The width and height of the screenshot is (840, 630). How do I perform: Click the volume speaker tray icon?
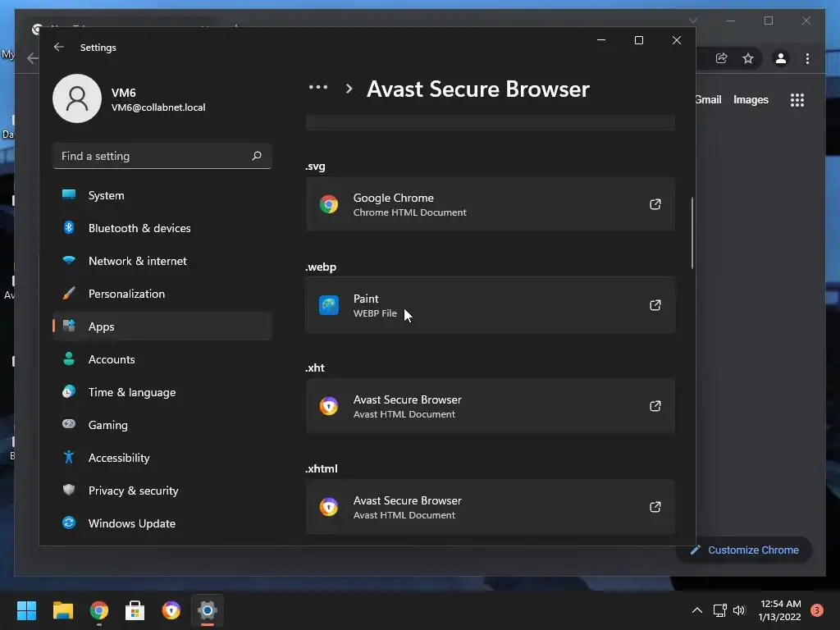[739, 610]
